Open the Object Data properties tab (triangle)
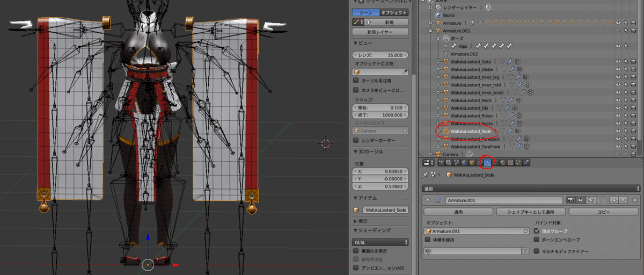This screenshot has width=644, height=275. click(495, 162)
